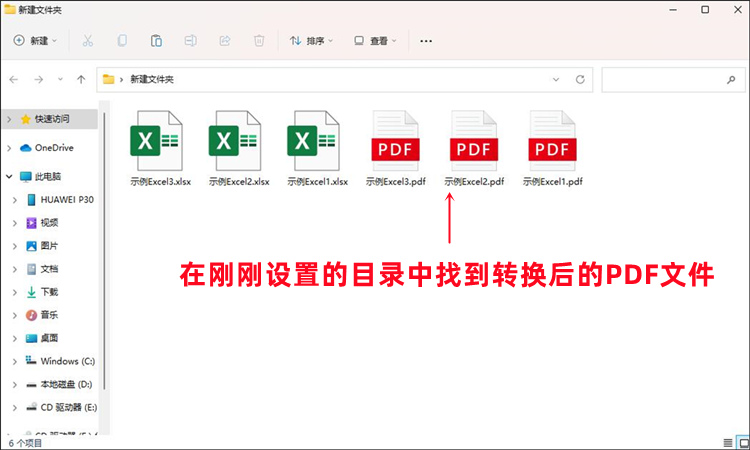Expand the 快速访问 tree node
Screen dimensions: 750x450
pyautogui.click(x=9, y=119)
